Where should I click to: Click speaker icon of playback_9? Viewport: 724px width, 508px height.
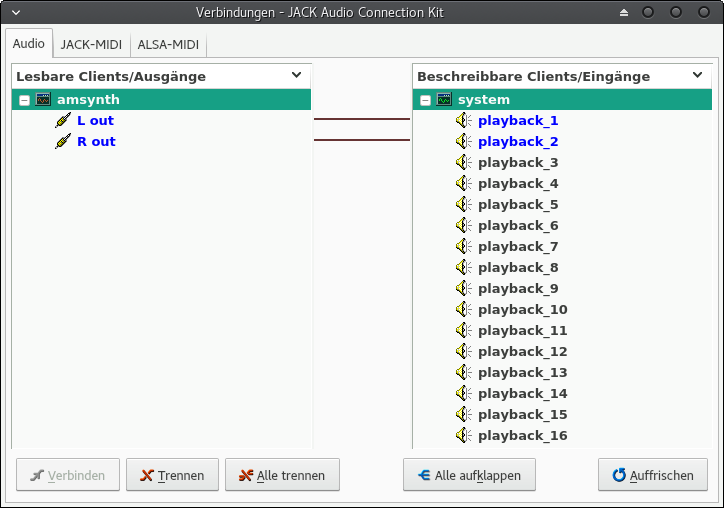[464, 288]
